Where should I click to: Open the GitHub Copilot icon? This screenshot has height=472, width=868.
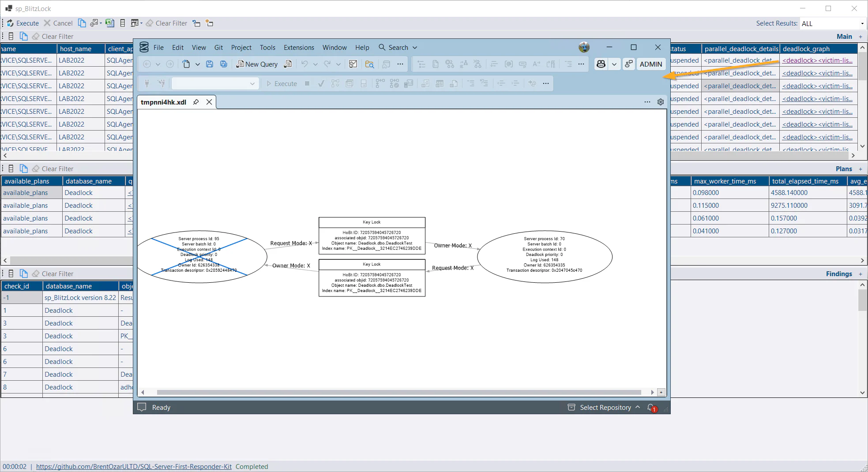(601, 64)
